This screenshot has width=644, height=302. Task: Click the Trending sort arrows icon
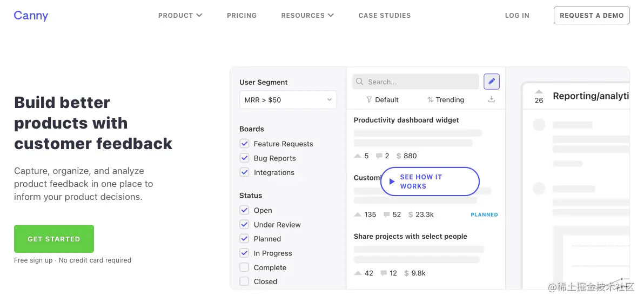pos(430,100)
